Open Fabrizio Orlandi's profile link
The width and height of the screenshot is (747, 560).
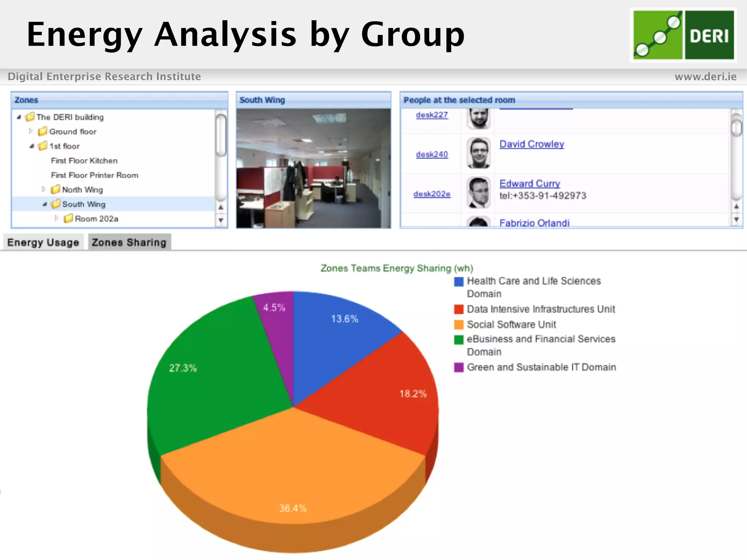pyautogui.click(x=534, y=223)
